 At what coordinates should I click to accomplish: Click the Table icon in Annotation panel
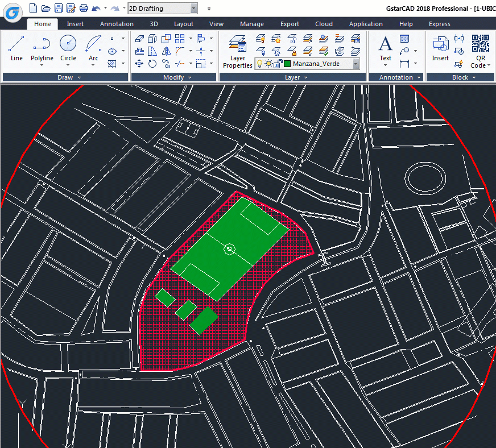(404, 39)
